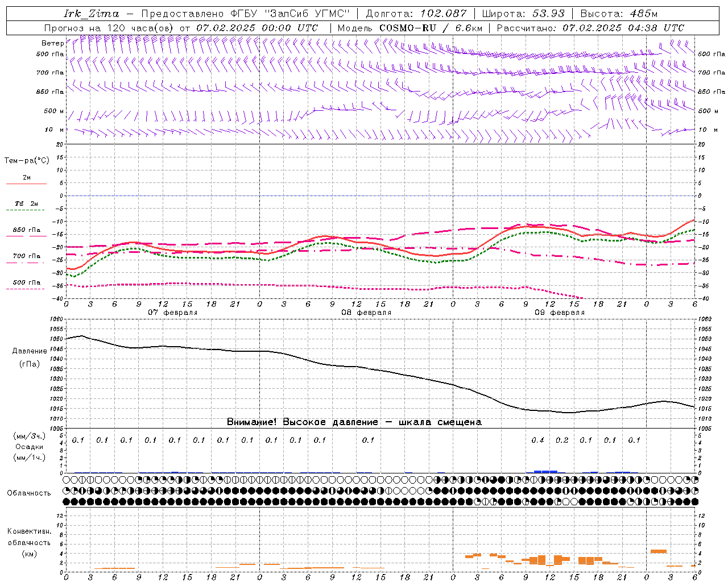
Task: Click the forecast start time '07.02.2025 00:00 UTC'
Action: (257, 28)
